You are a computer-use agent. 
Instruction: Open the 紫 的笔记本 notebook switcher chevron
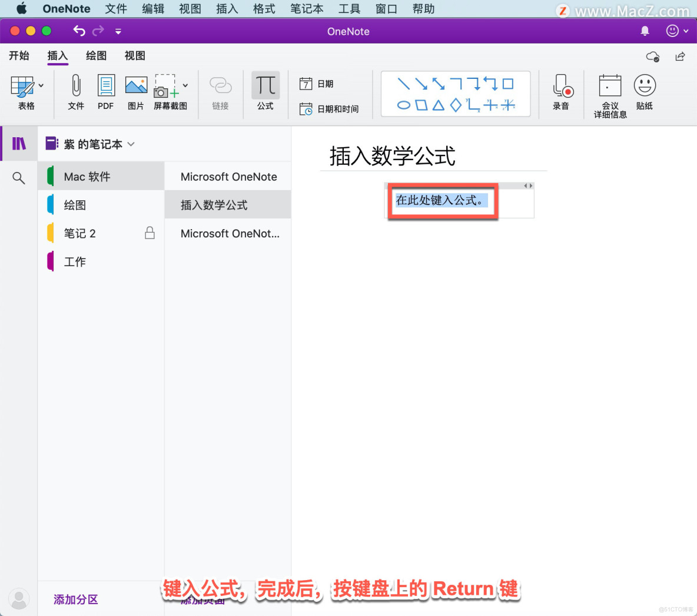tap(131, 143)
